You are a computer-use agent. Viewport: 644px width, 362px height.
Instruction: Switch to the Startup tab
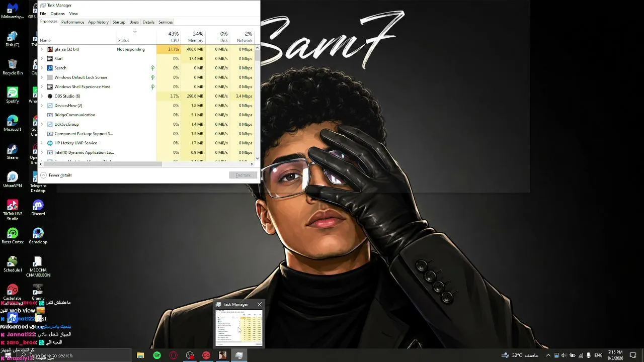119,22
